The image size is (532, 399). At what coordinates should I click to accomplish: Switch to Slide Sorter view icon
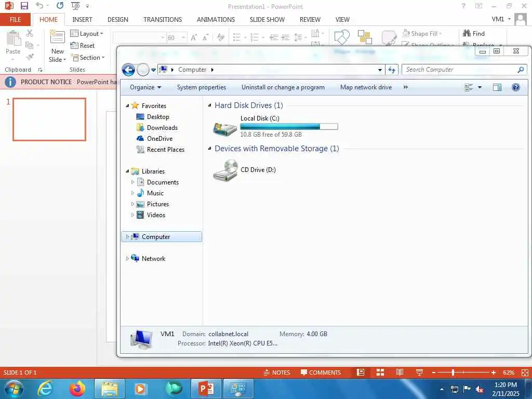[380, 373]
